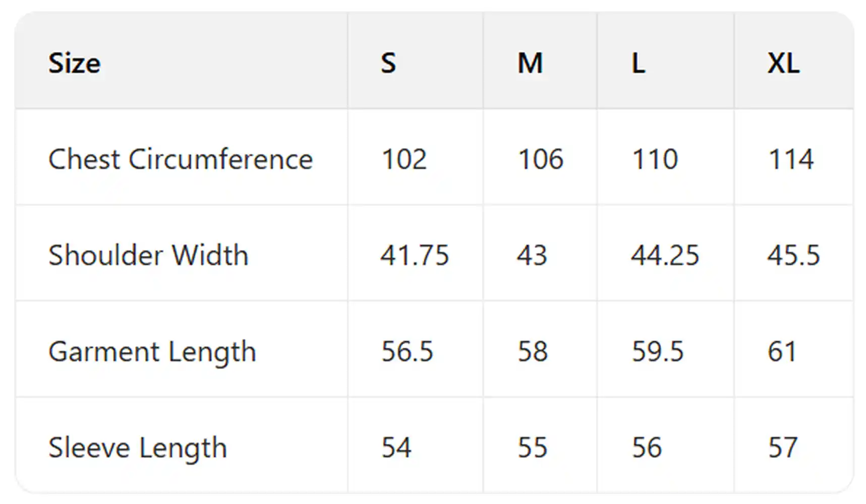
Task: Select the S size header
Action: (388, 64)
